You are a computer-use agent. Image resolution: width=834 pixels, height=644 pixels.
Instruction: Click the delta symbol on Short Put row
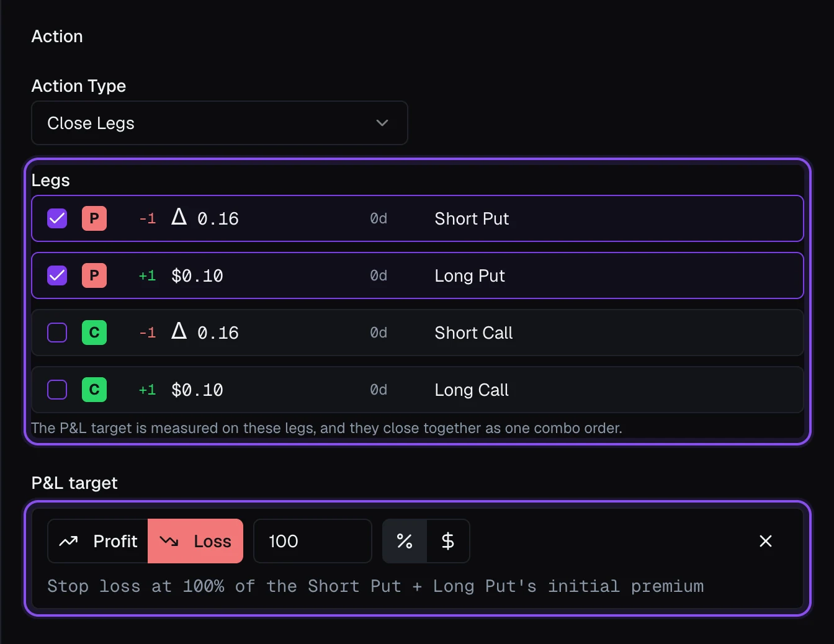179,217
